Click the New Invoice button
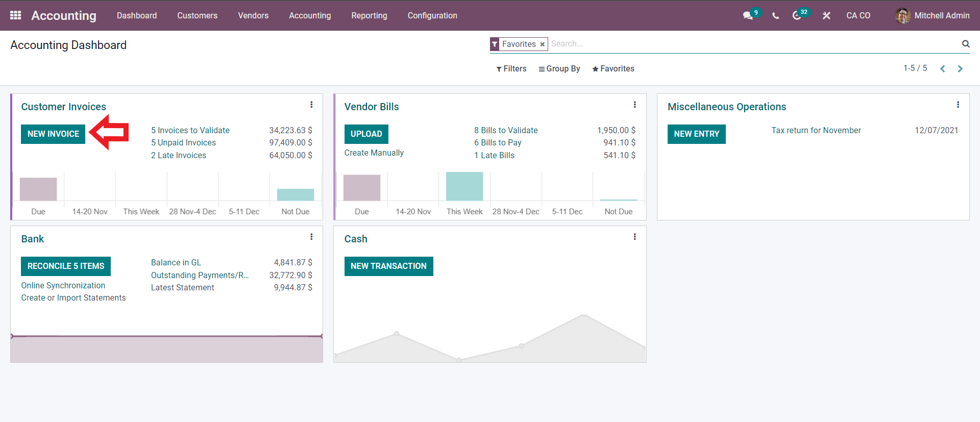This screenshot has width=980, height=422. (x=53, y=134)
